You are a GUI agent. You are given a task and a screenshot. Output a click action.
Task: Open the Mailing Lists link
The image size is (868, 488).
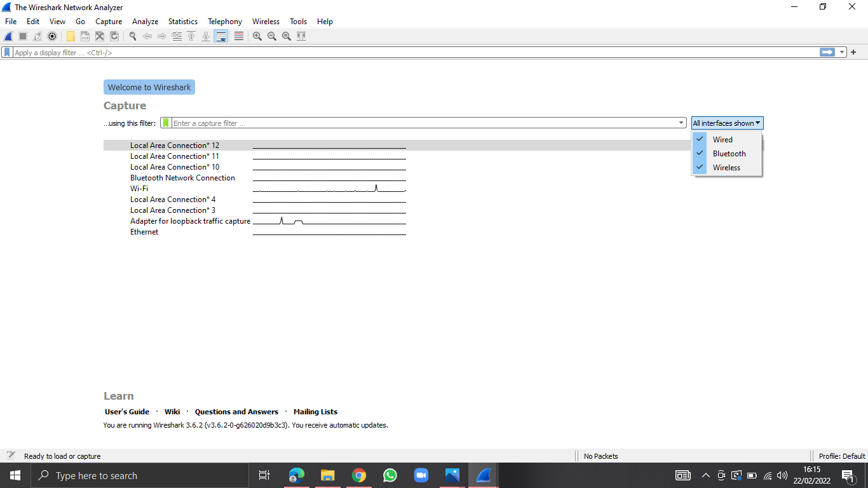315,412
